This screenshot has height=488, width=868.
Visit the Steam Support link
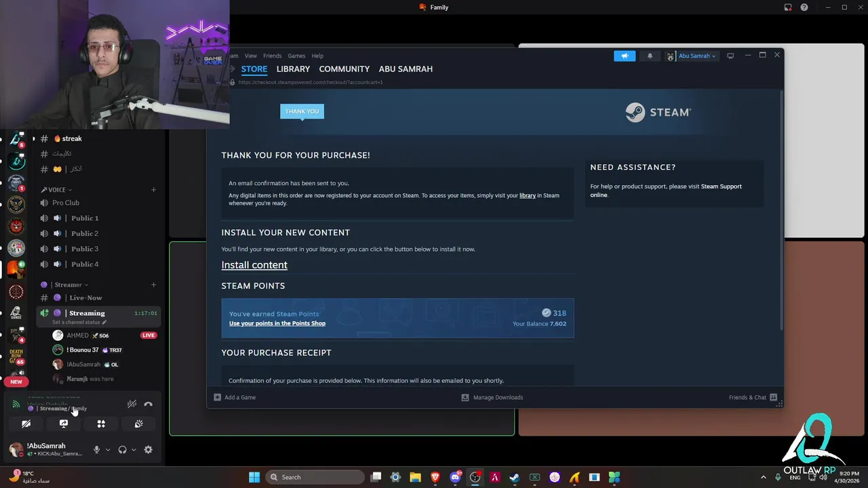coord(721,186)
